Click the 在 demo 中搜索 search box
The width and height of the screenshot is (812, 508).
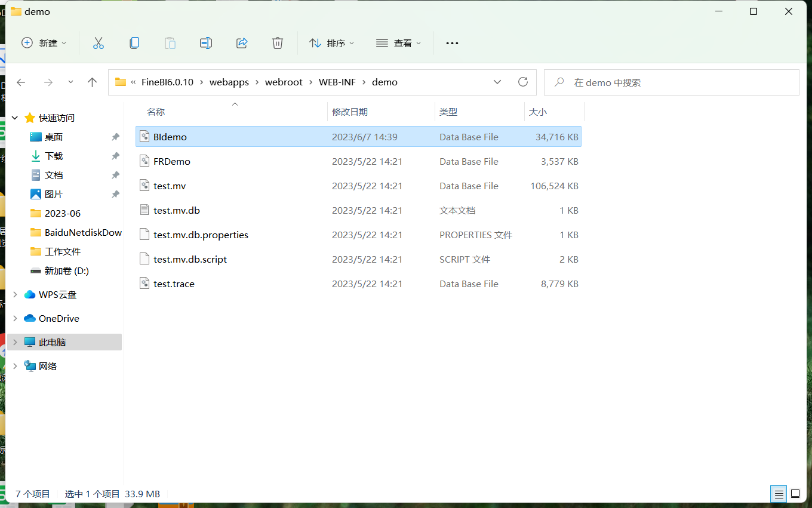point(672,82)
